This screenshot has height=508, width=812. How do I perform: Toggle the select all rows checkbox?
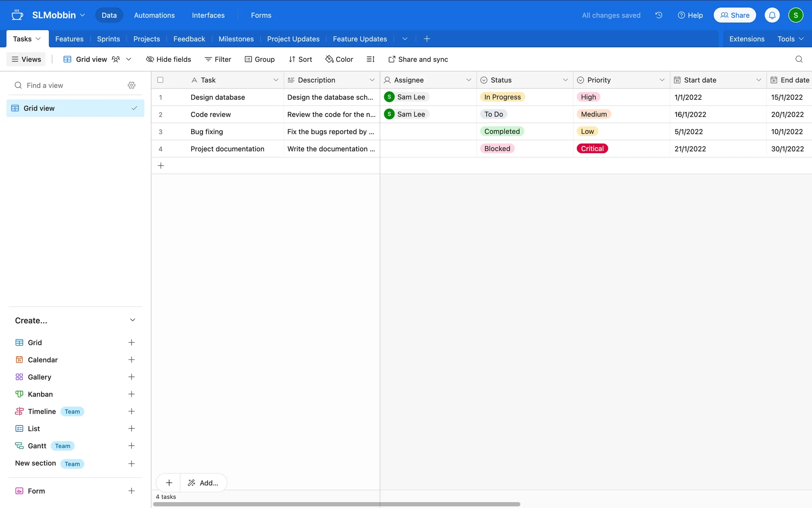pyautogui.click(x=160, y=80)
